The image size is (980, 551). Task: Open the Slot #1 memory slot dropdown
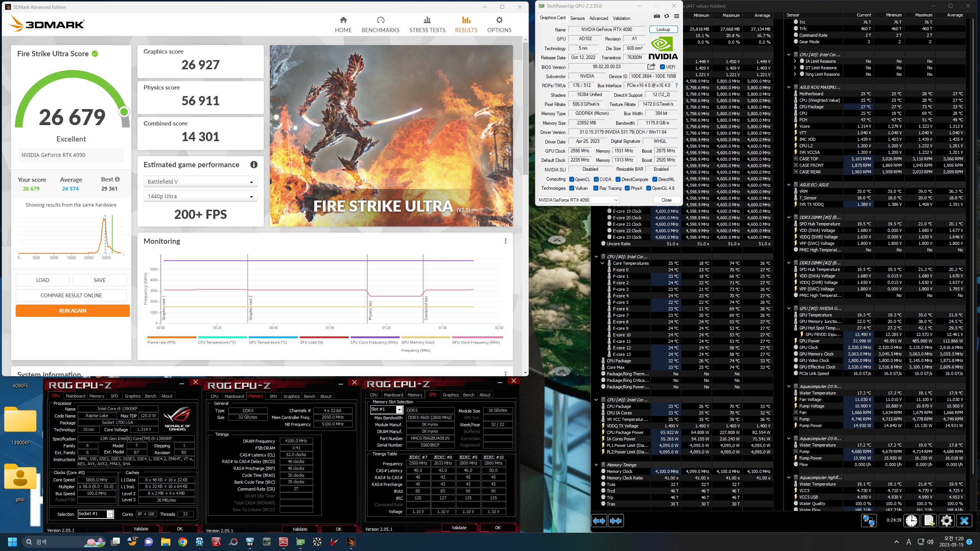[386, 409]
